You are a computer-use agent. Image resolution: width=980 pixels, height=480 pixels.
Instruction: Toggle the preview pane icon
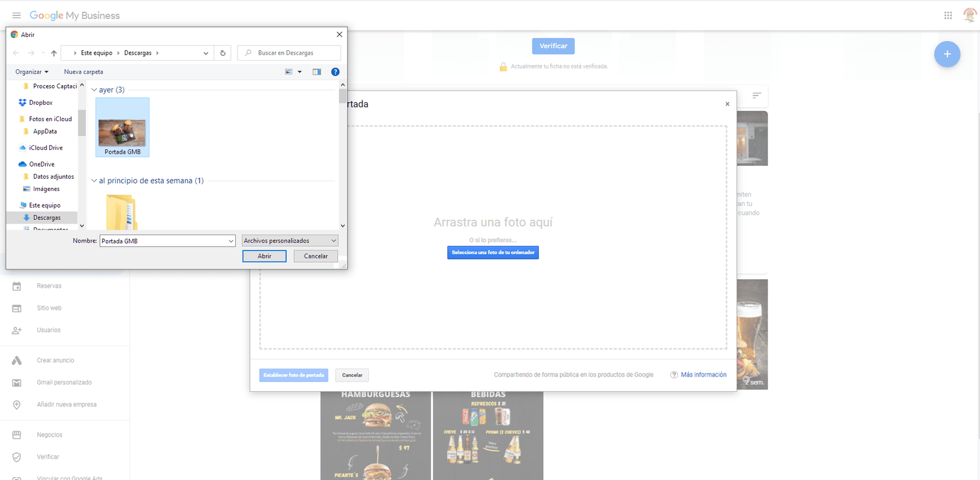pyautogui.click(x=317, y=72)
